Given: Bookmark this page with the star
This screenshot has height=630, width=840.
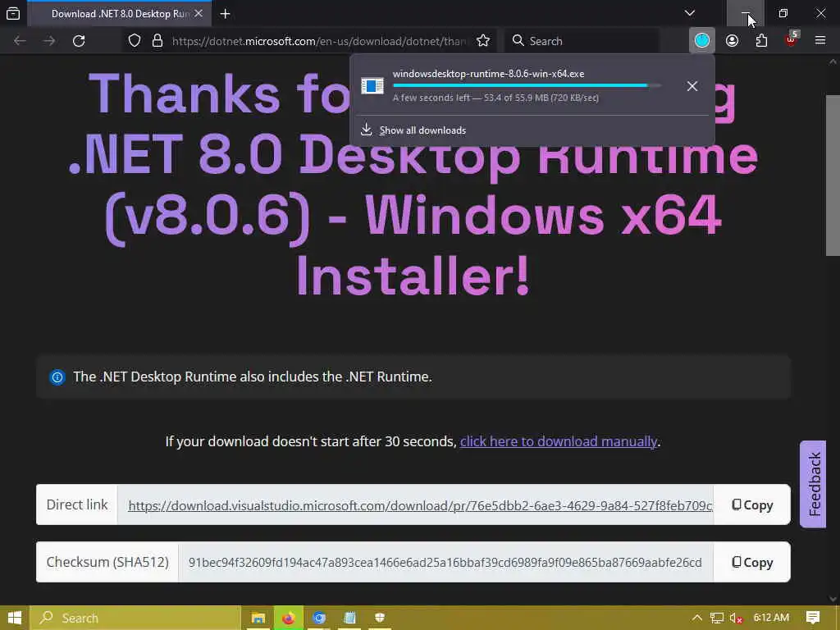Looking at the screenshot, I should (482, 41).
